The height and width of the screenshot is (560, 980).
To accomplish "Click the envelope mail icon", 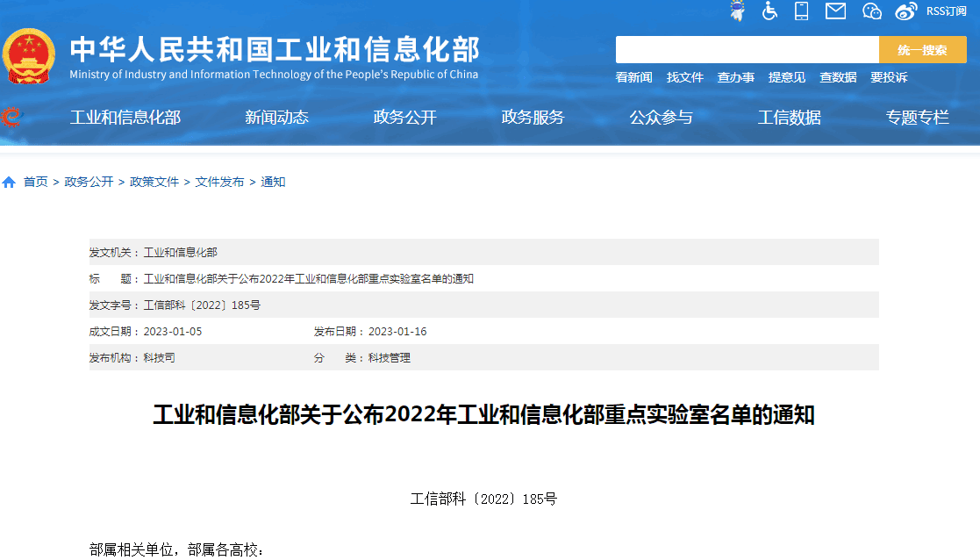I will coord(835,11).
